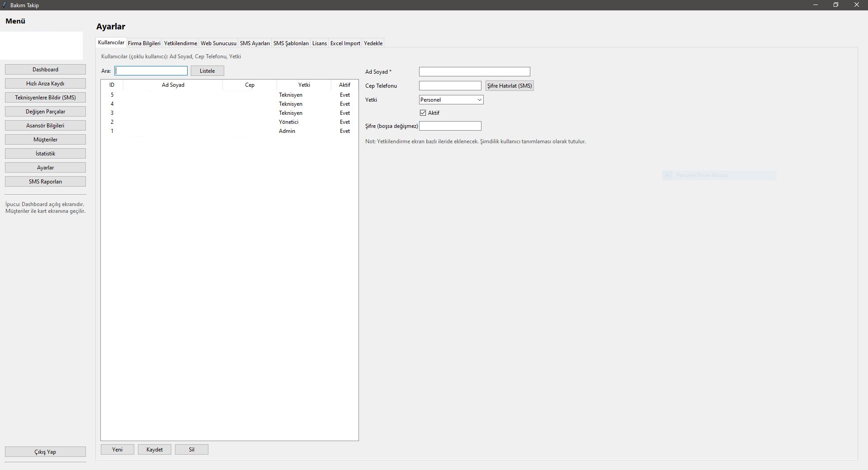Switch to the Firma Bilgileri tab
This screenshot has height=470, width=868.
(144, 43)
